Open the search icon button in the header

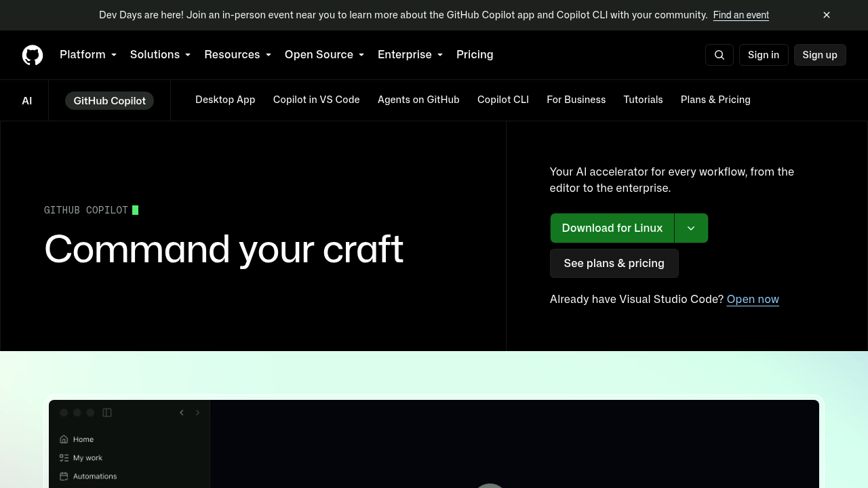point(719,55)
